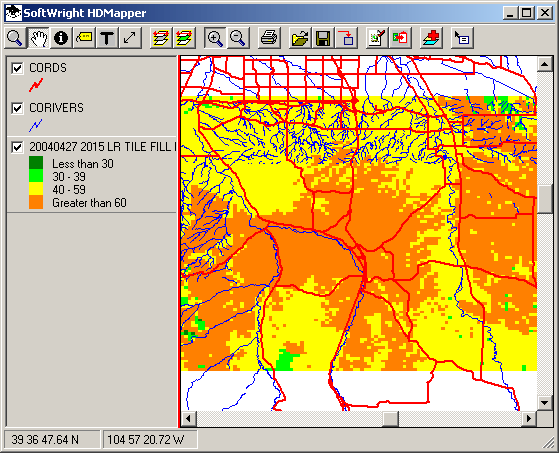This screenshot has width=559, height=453.
Task: Choose the label tag tool
Action: click(84, 38)
